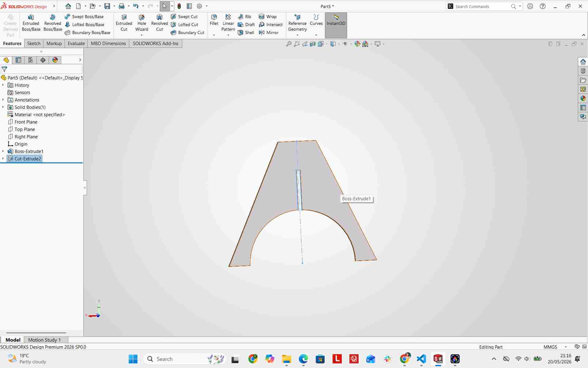This screenshot has width=588, height=368.
Task: Open the Linear Pattern dropdown arrow
Action: click(x=228, y=35)
